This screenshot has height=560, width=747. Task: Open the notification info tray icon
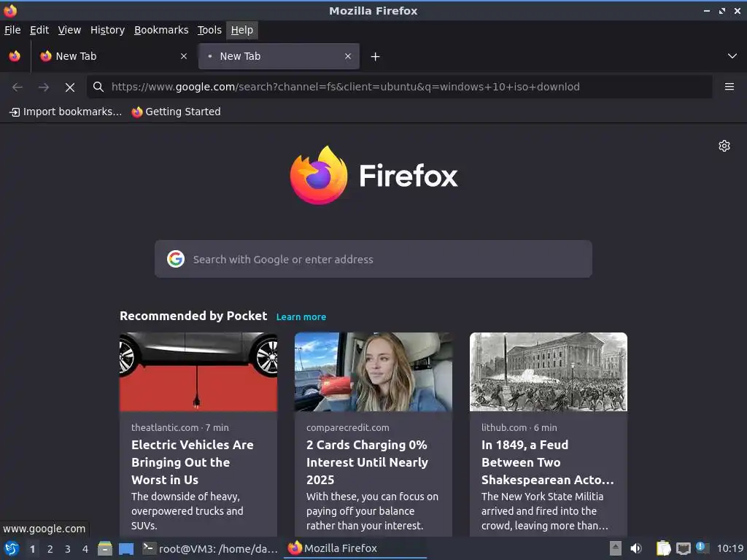(x=701, y=548)
